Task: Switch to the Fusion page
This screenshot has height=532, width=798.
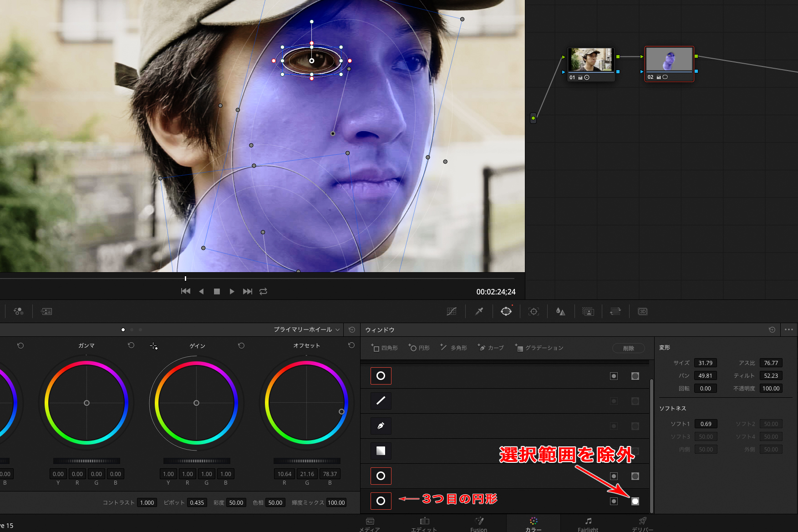Action: 479,524
